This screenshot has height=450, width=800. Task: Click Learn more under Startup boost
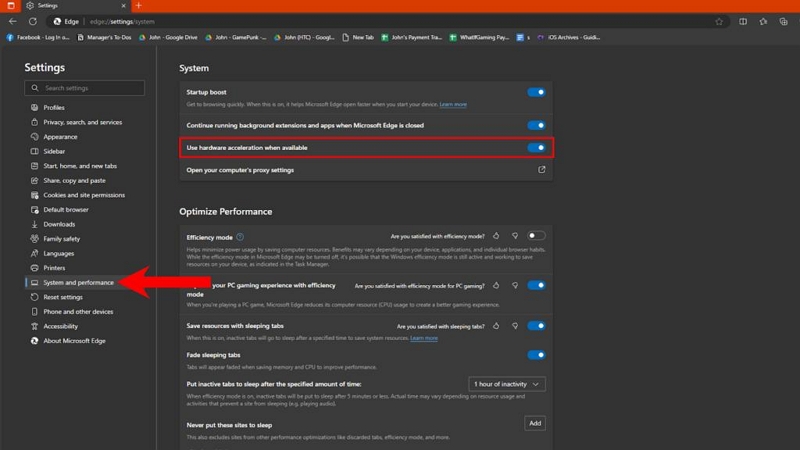(453, 105)
